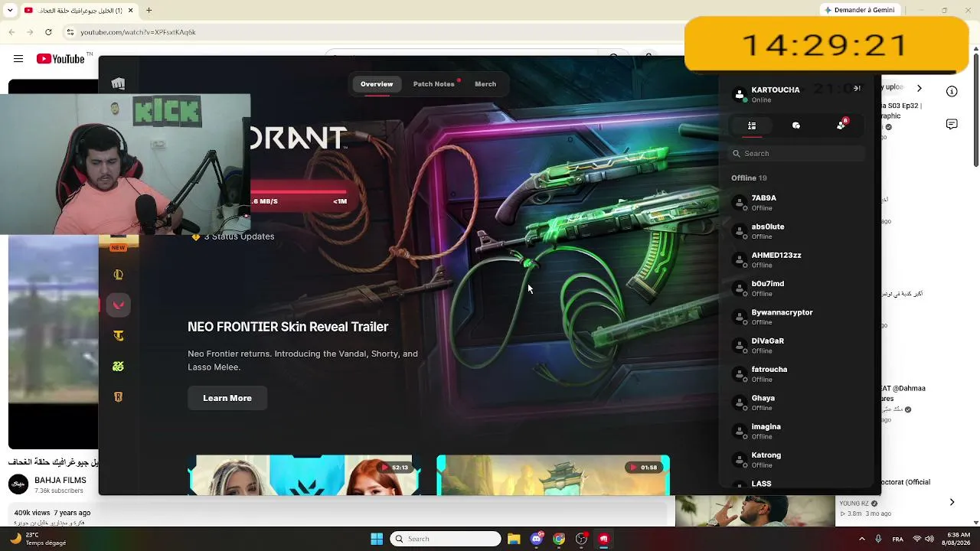980x551 pixels.
Task: Select friend DiVaGaR in the list
Action: [796, 345]
